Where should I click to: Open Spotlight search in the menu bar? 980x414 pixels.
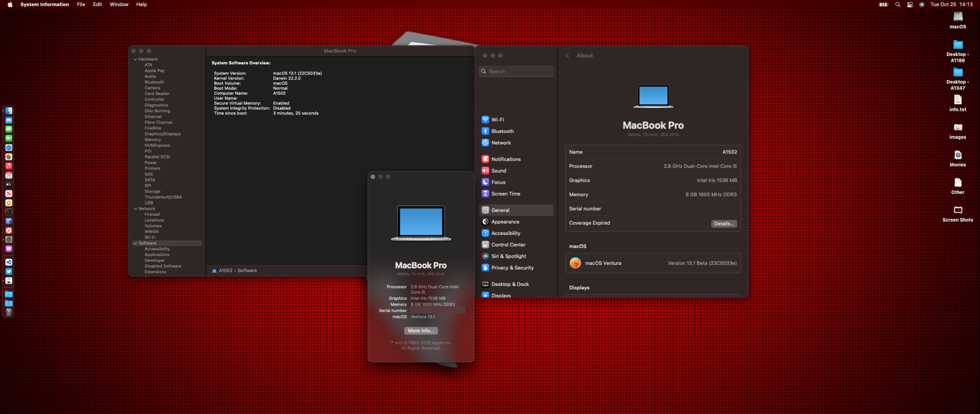click(x=898, y=4)
